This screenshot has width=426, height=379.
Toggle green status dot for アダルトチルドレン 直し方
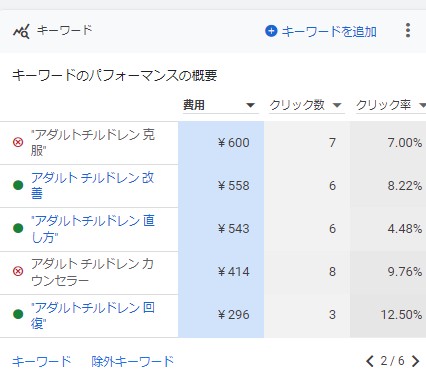[18, 228]
